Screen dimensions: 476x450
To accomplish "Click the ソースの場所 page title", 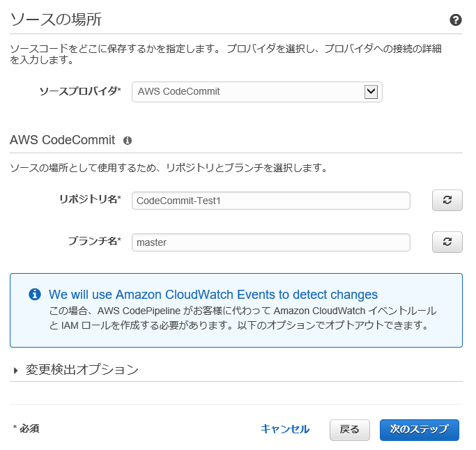I will [x=56, y=20].
